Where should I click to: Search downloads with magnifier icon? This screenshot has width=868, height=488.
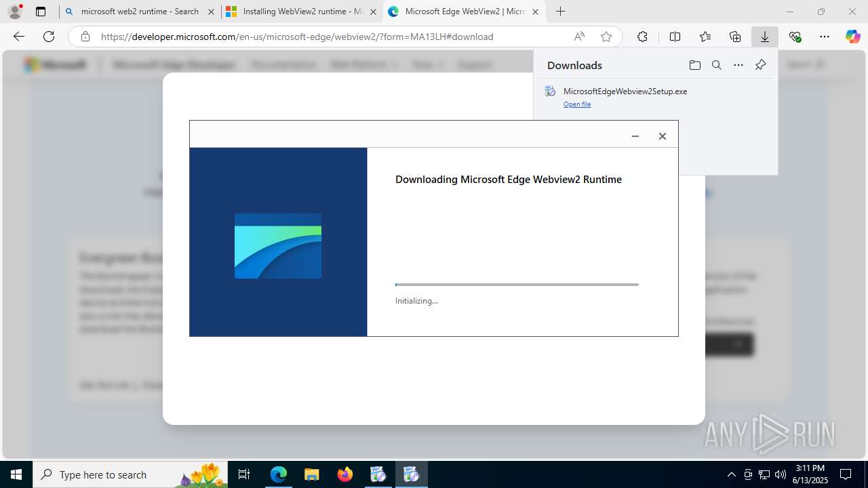pyautogui.click(x=717, y=65)
